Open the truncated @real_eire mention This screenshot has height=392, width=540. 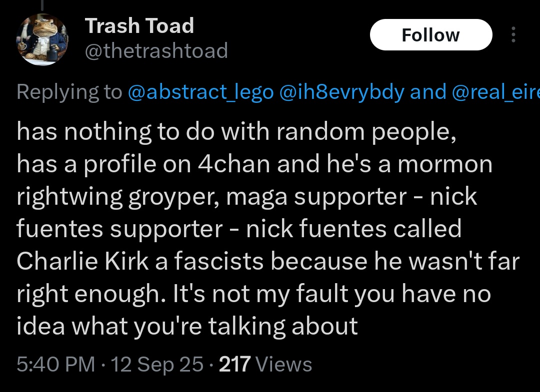[x=495, y=92]
